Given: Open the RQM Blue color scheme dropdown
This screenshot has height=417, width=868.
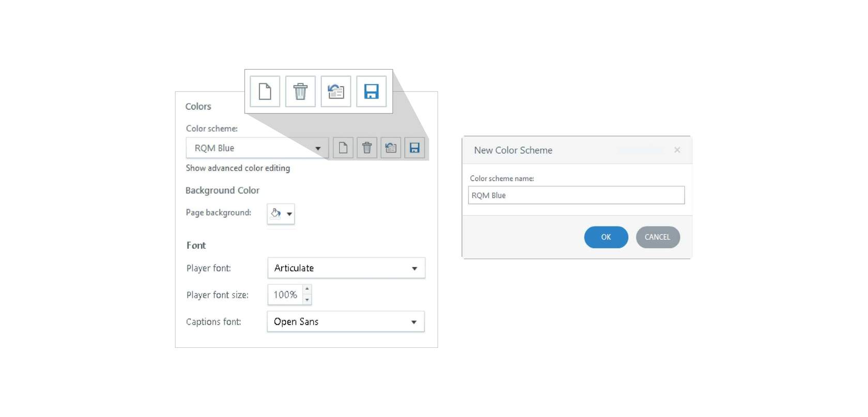Looking at the screenshot, I should (257, 148).
